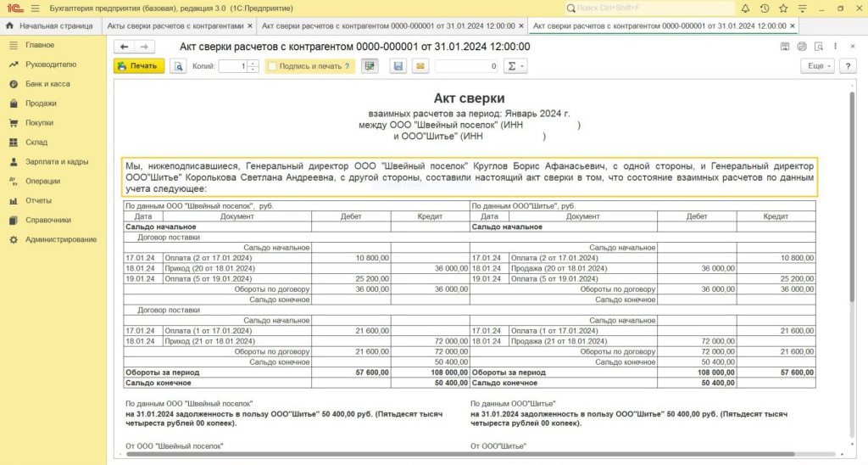
Task: Expand the sum Σ dropdown
Action: tap(515, 66)
